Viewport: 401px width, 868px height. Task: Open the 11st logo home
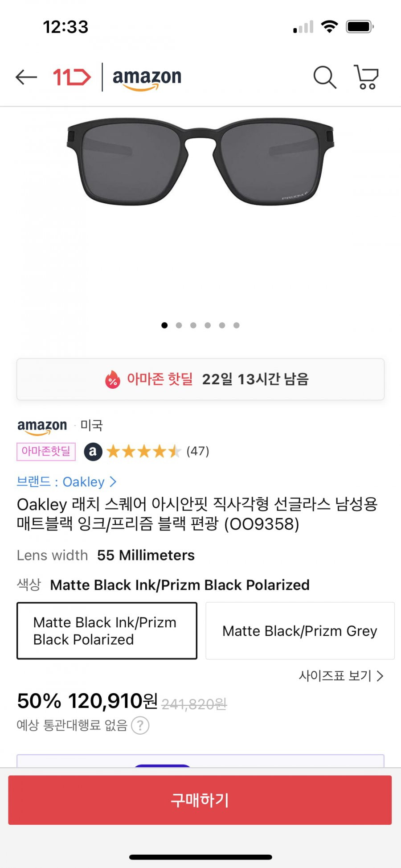(72, 77)
